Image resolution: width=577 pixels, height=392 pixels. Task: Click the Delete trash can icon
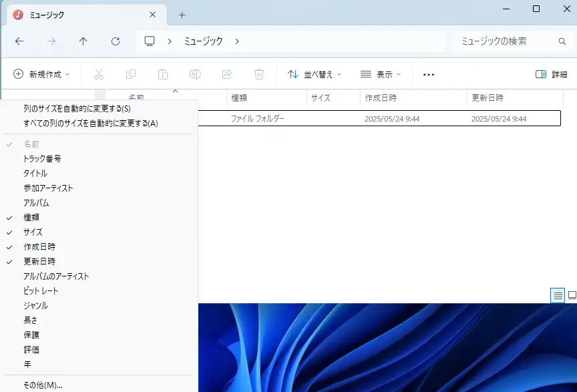[259, 74]
